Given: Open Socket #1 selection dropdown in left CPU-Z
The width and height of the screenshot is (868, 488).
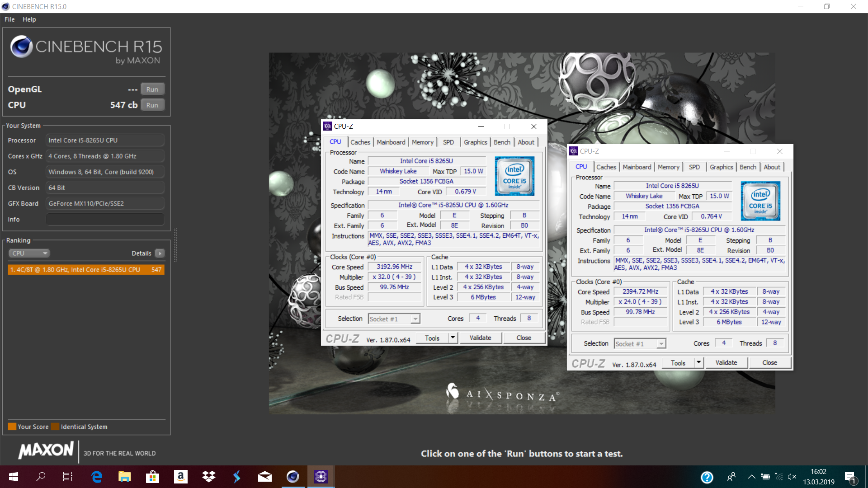Looking at the screenshot, I should 394,319.
